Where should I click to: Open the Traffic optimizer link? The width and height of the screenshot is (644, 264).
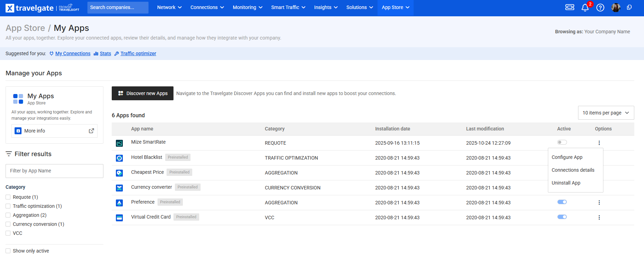[x=138, y=53]
